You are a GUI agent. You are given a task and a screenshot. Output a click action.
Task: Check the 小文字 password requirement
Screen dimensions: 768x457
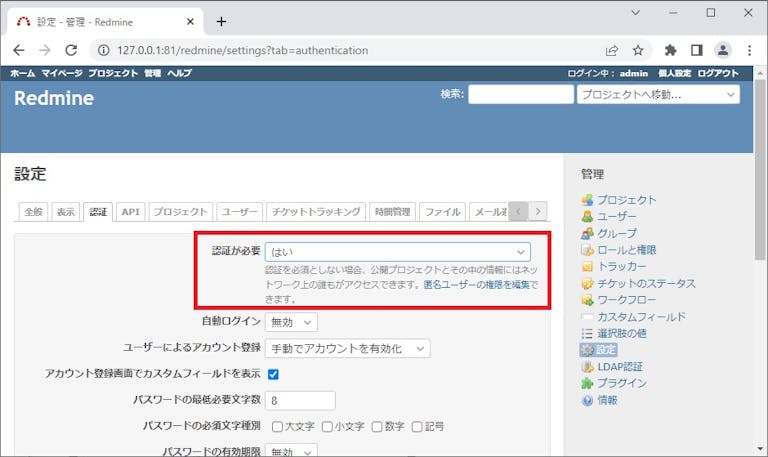coord(327,427)
